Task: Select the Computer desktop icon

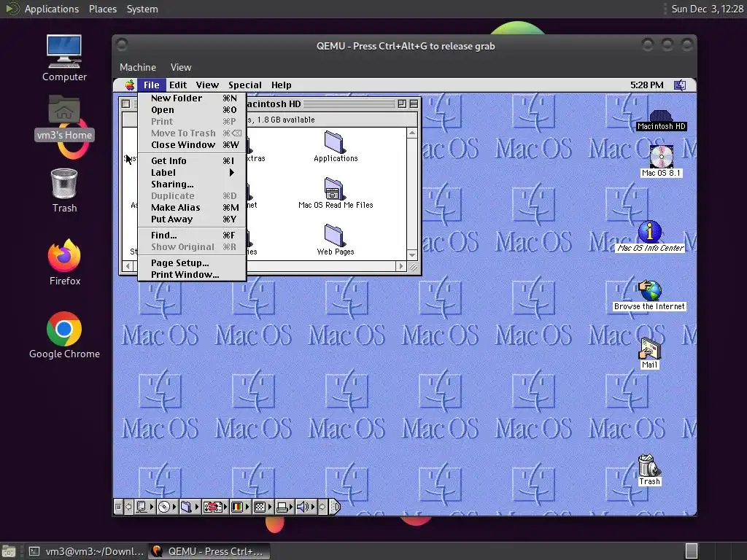Action: point(64,58)
